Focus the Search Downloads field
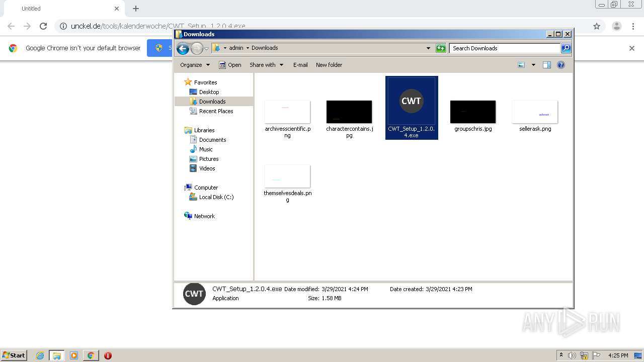 pos(505,48)
